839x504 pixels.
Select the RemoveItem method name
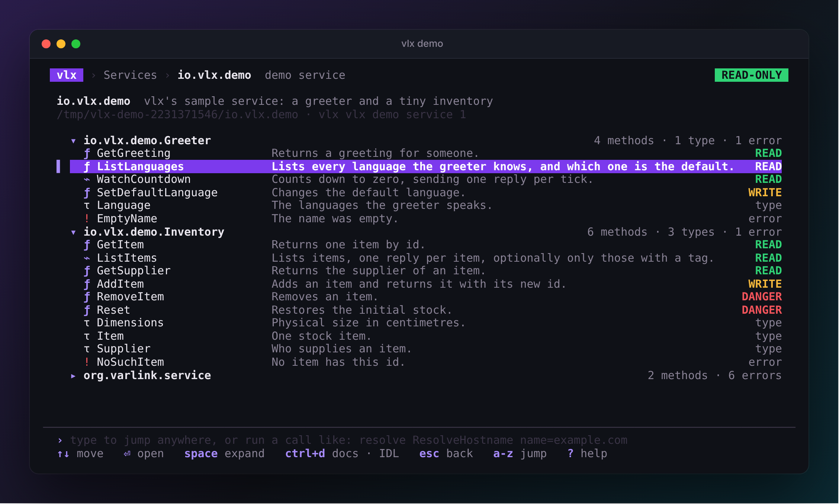[x=130, y=297]
